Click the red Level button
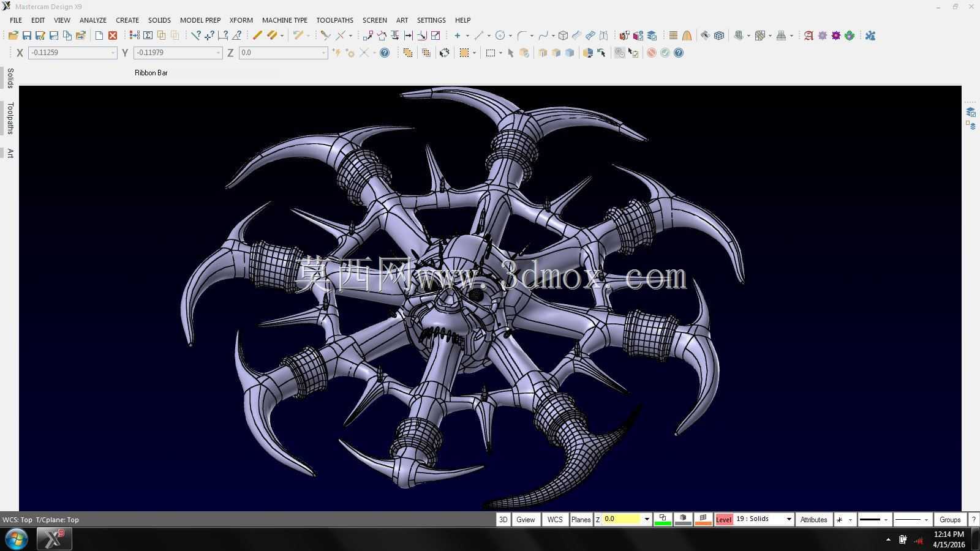The image size is (980, 551). [x=723, y=519]
